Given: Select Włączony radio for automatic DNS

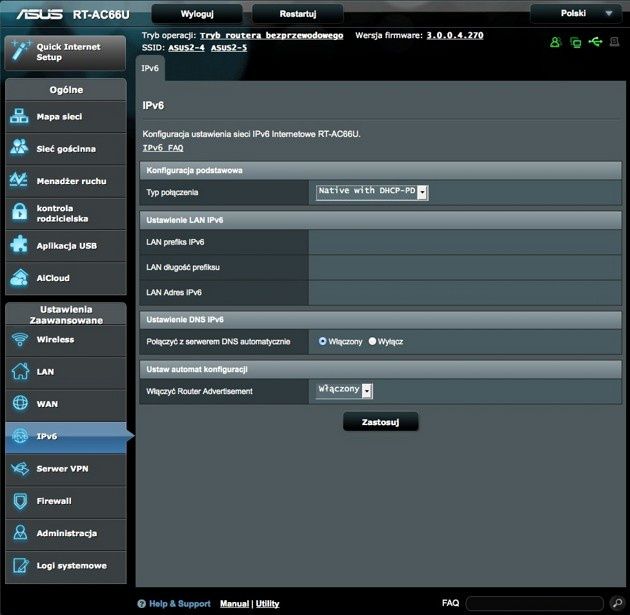Looking at the screenshot, I should pos(322,341).
